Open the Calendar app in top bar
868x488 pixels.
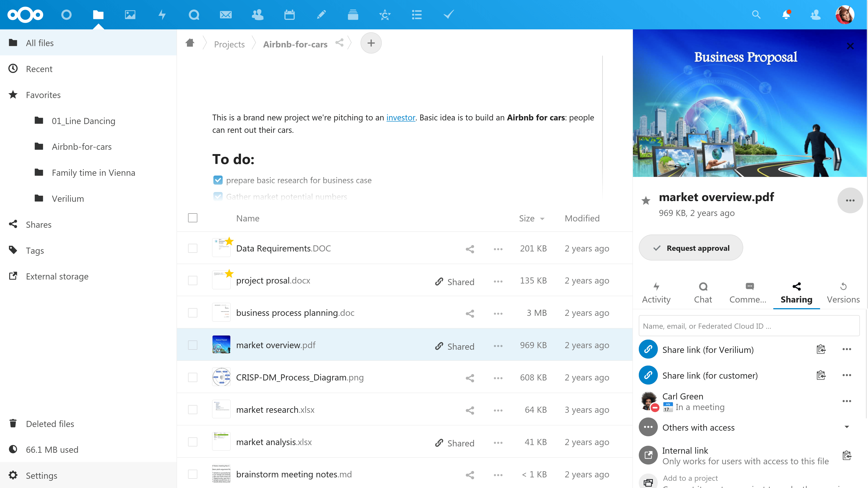289,15
